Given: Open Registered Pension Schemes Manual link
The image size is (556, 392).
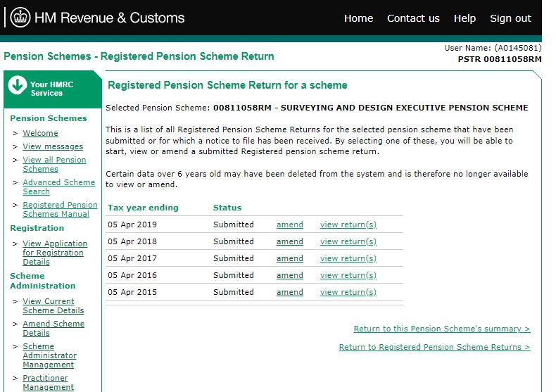Looking at the screenshot, I should (60, 210).
